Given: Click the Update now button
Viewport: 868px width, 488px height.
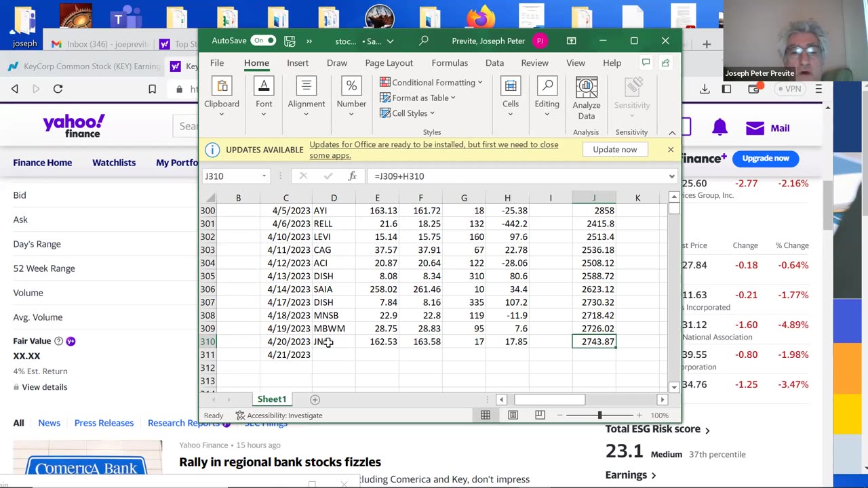Looking at the screenshot, I should pyautogui.click(x=615, y=150).
